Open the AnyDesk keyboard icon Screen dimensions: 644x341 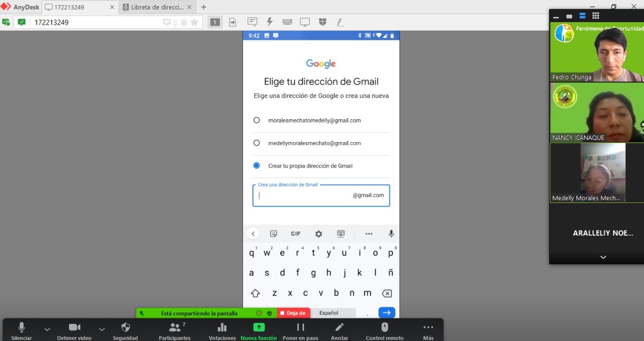click(x=287, y=22)
